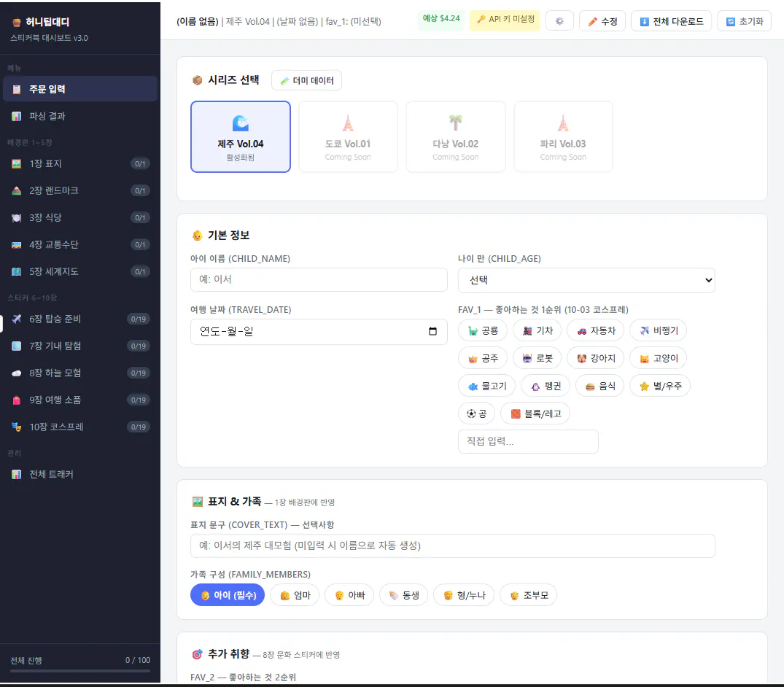Screen dimensions: 784x687
Task: Select 비행기 as a favorite
Action: [x=658, y=330]
